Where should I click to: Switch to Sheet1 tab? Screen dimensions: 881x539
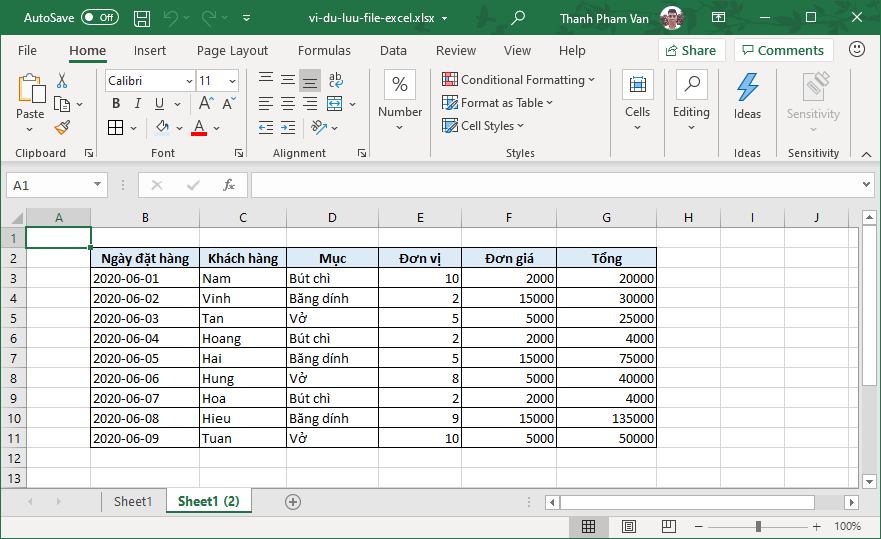tap(133, 501)
